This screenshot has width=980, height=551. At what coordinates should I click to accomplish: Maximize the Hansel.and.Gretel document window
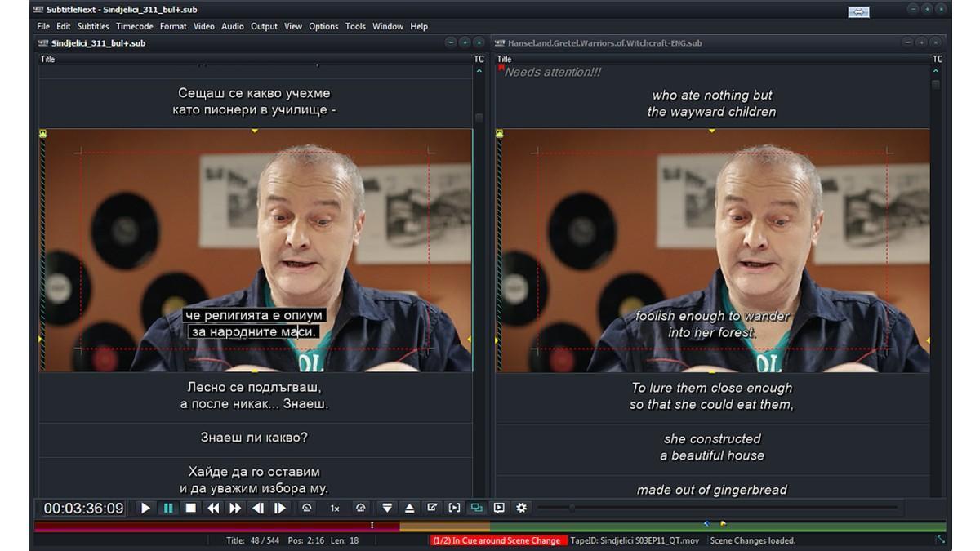tap(921, 42)
